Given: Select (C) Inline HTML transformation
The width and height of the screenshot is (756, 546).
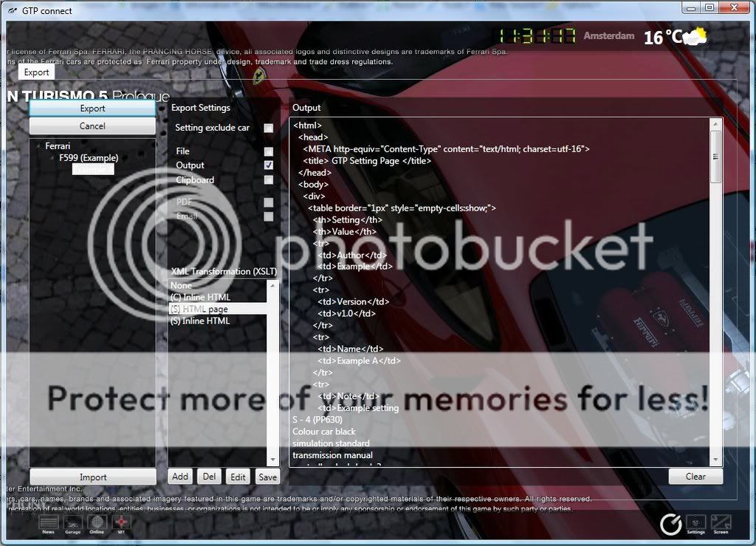Looking at the screenshot, I should tap(199, 297).
